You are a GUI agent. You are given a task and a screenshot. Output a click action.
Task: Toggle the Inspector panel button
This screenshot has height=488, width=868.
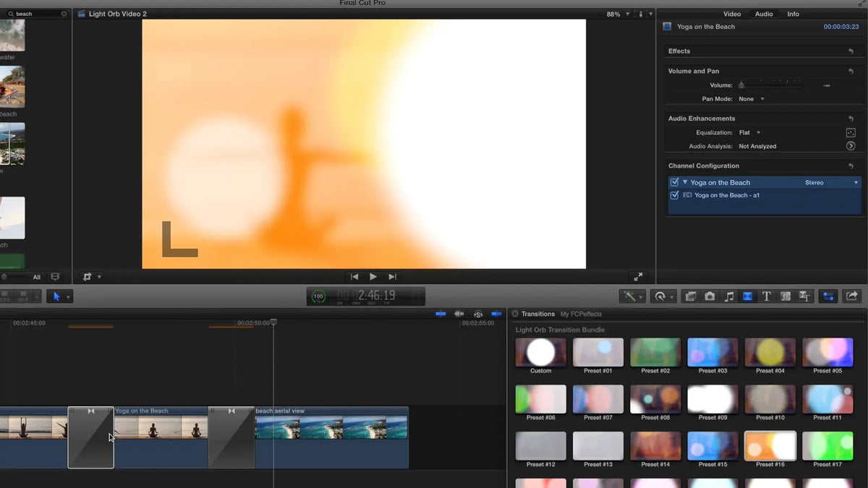pyautogui.click(x=828, y=296)
